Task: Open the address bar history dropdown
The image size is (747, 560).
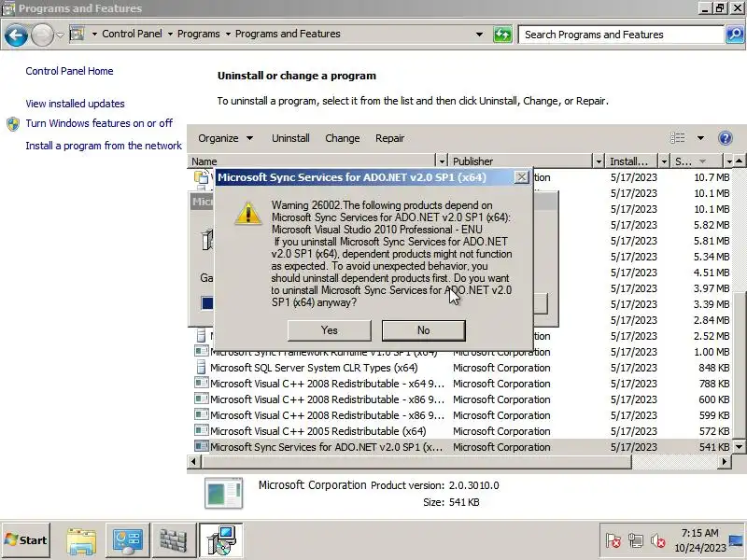Action: pos(479,35)
